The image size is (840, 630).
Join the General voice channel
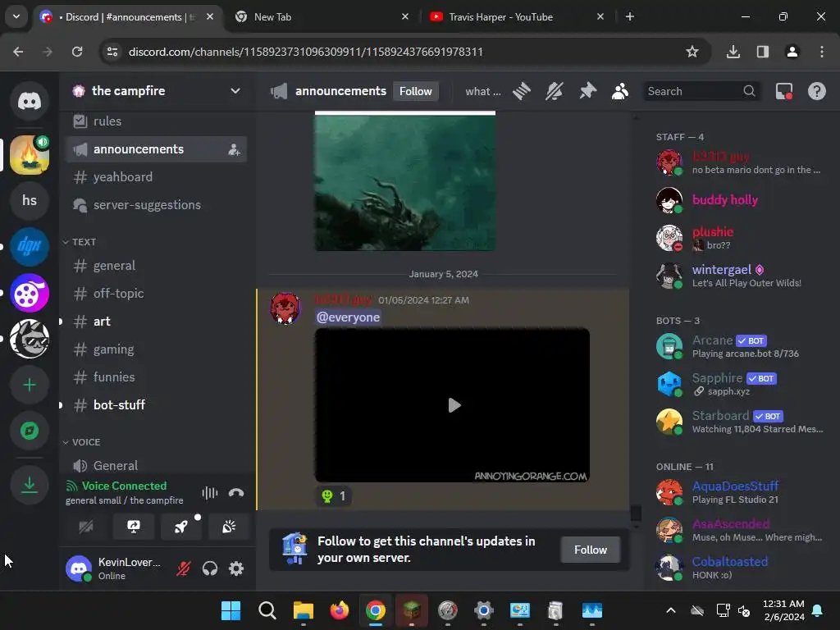[156, 466]
